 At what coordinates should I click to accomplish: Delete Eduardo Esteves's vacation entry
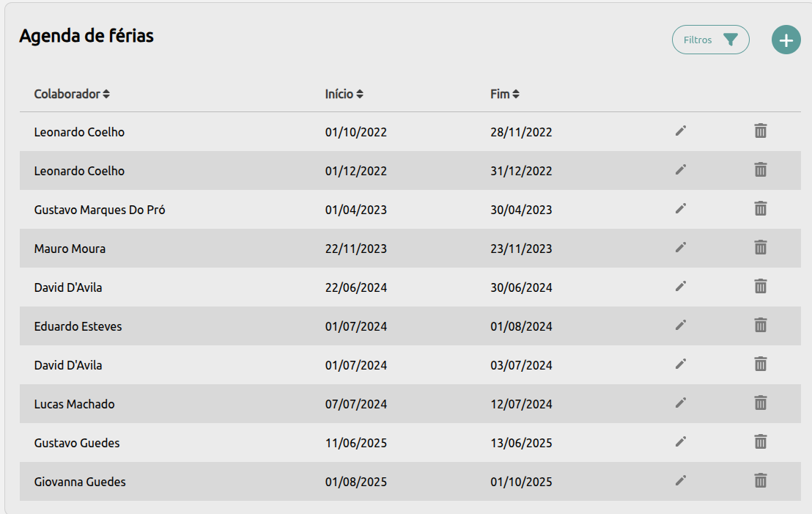(761, 326)
